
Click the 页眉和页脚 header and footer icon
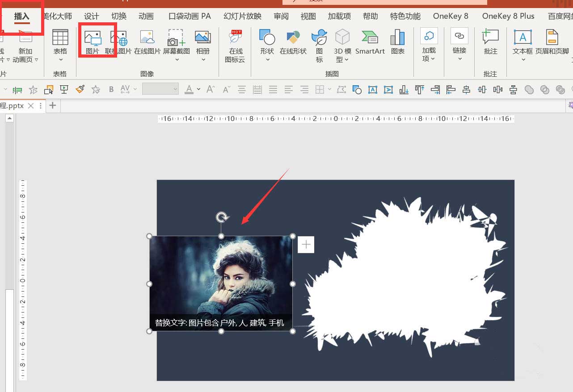(x=552, y=42)
